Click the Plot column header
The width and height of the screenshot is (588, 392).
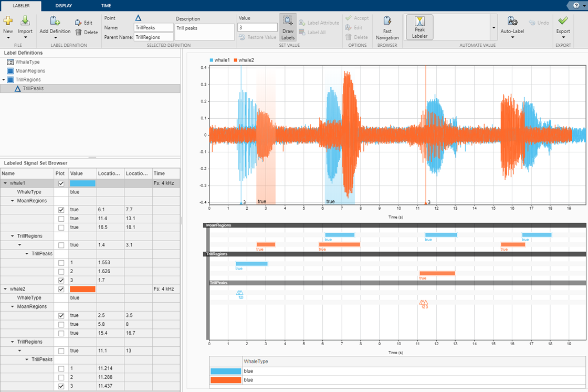60,173
